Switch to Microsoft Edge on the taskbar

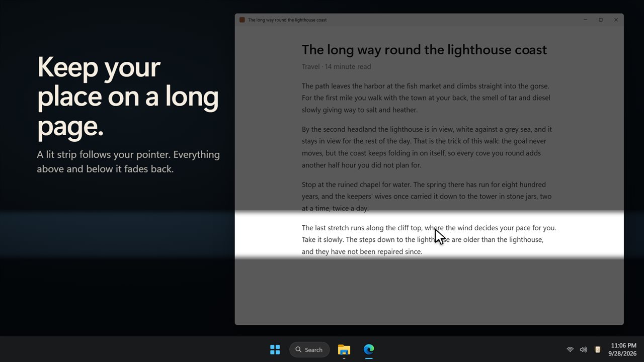tap(369, 349)
